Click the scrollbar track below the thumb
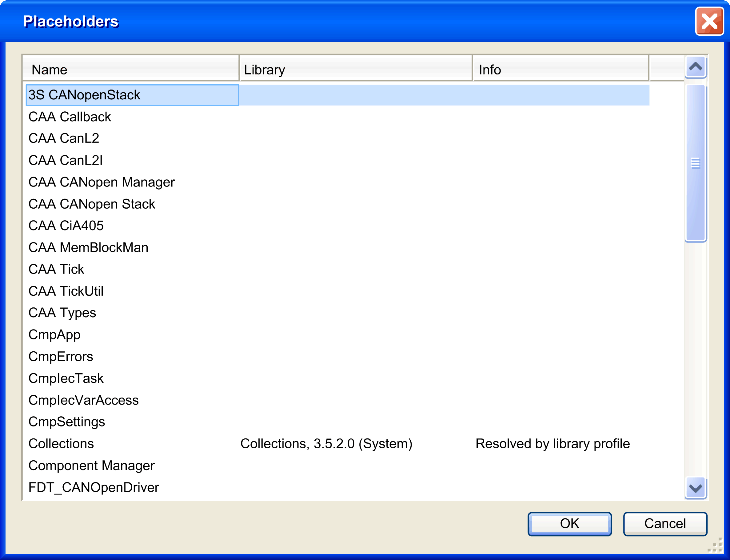730x560 pixels. 695,360
